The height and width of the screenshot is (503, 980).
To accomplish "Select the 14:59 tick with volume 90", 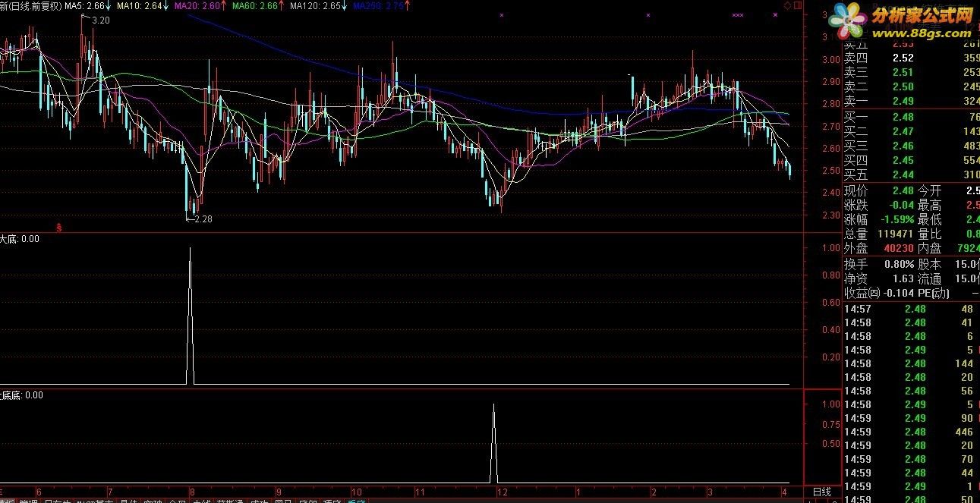I will pos(912,418).
